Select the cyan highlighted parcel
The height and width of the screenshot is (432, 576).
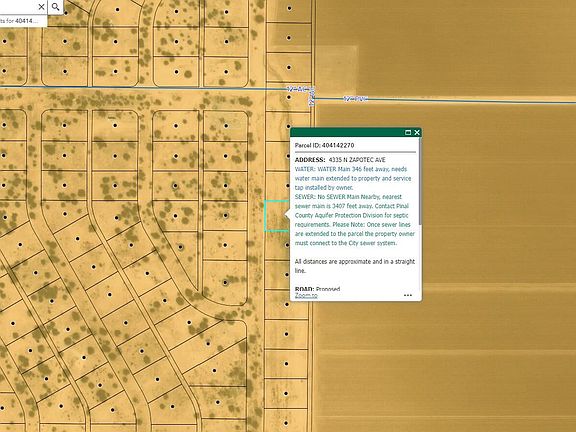point(277,216)
